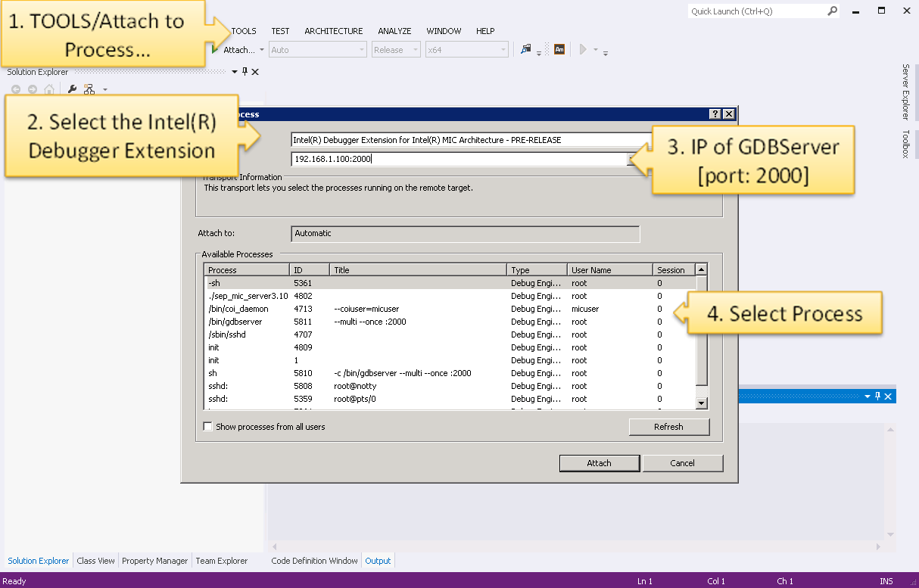
Task: Click the Attach... toolbar button
Action: pos(234,50)
